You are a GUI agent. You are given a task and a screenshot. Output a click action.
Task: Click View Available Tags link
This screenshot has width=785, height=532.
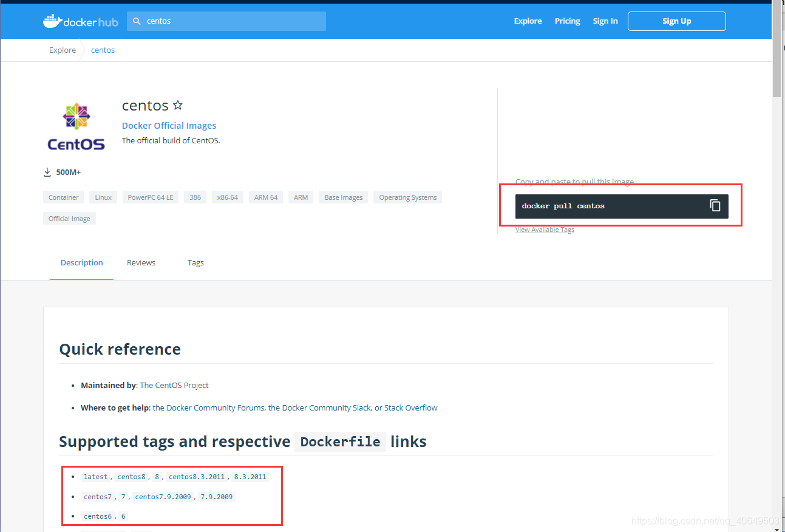coord(545,230)
